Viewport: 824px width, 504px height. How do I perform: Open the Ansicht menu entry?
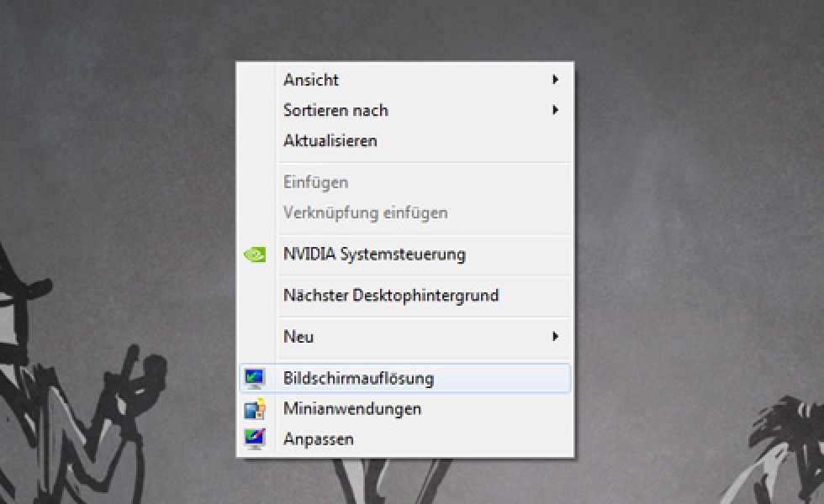(311, 80)
